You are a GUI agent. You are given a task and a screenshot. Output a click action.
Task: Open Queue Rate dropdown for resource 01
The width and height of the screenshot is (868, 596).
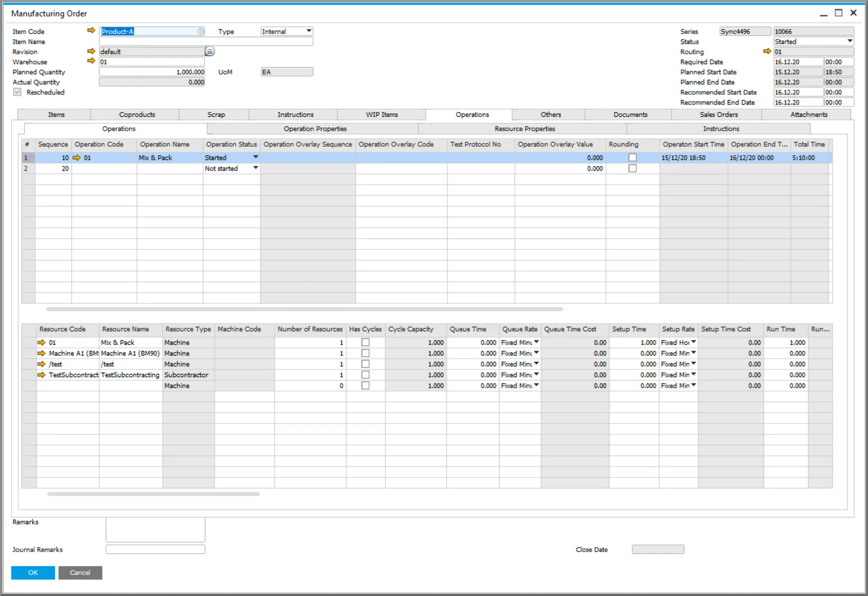tap(536, 342)
